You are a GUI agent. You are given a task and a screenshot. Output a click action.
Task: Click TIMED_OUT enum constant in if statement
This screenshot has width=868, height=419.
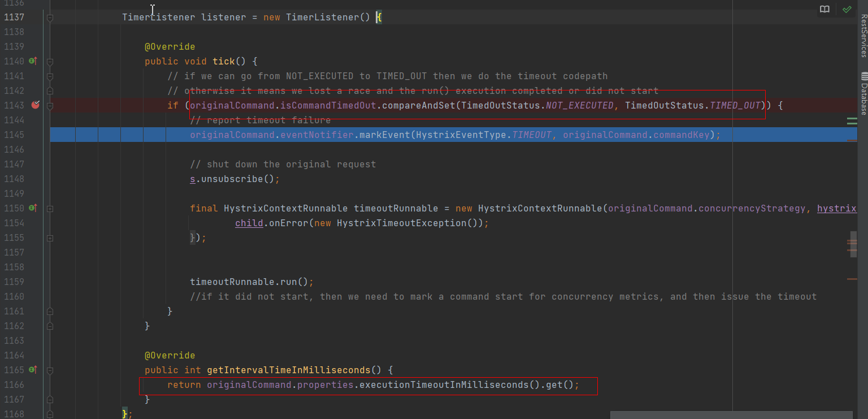(735, 105)
